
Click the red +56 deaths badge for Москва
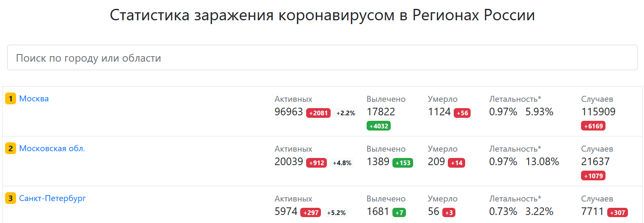[x=462, y=113]
